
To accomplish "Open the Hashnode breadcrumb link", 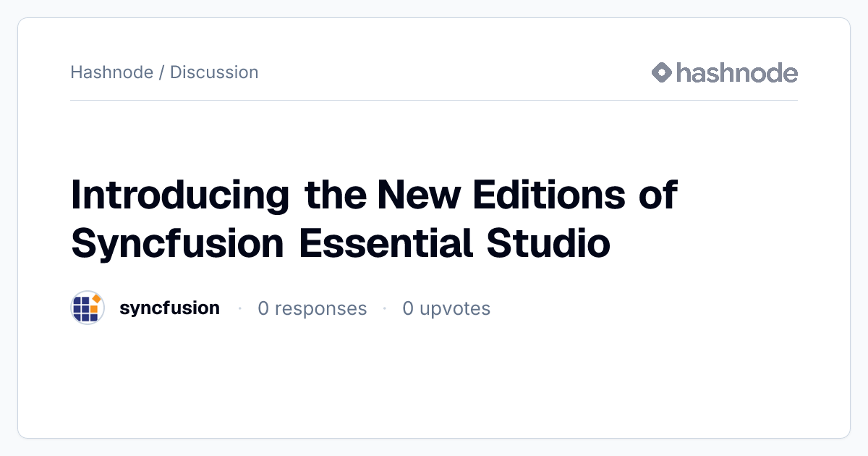I will click(112, 72).
